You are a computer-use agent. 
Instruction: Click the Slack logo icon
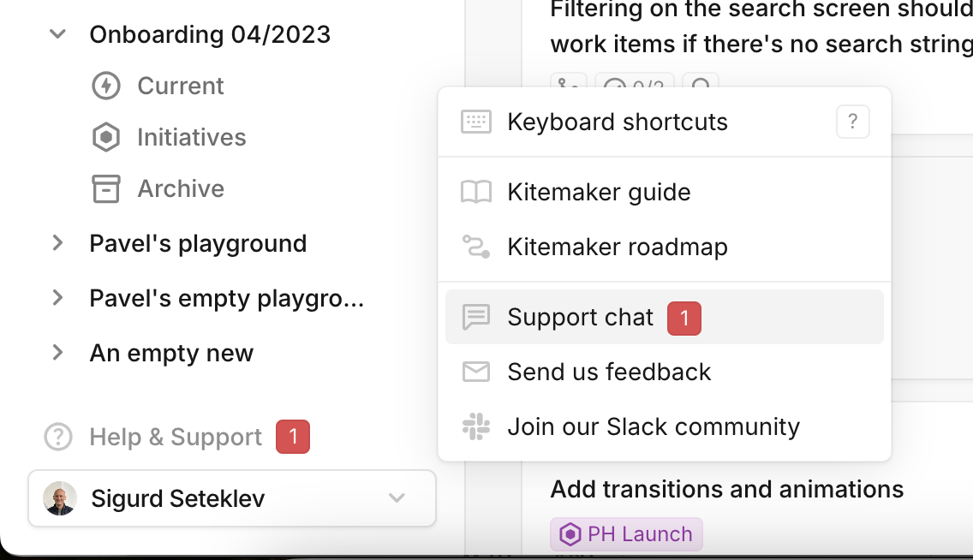coord(476,426)
